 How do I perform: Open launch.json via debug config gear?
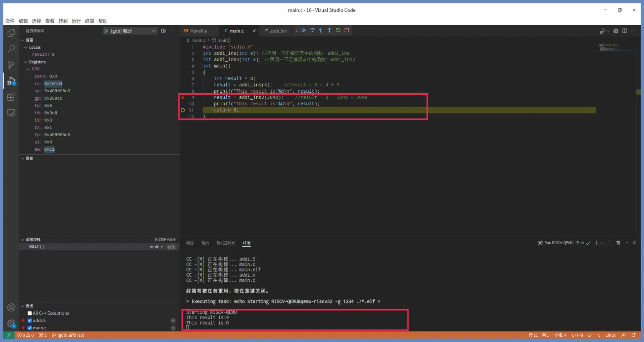[163, 31]
